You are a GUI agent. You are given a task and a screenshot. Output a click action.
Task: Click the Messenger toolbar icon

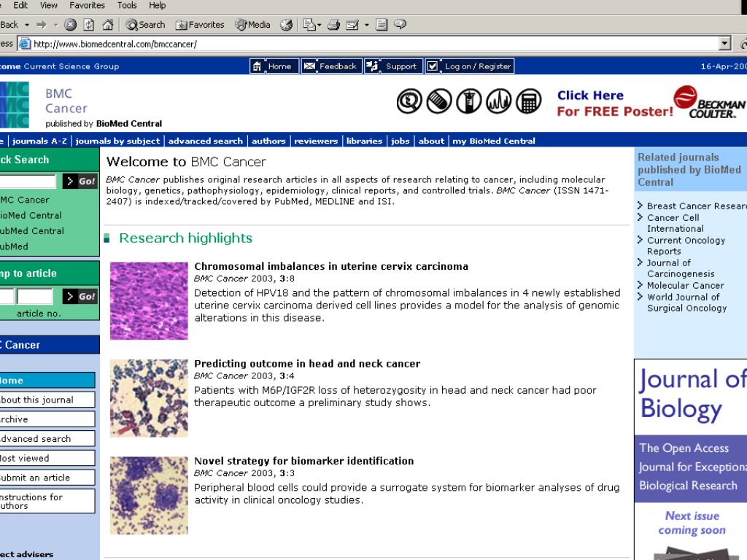tap(400, 24)
